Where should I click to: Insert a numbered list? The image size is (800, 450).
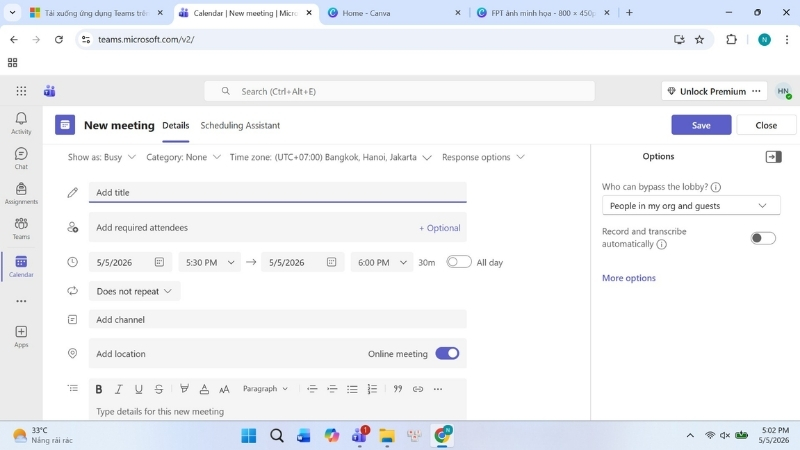click(x=372, y=389)
